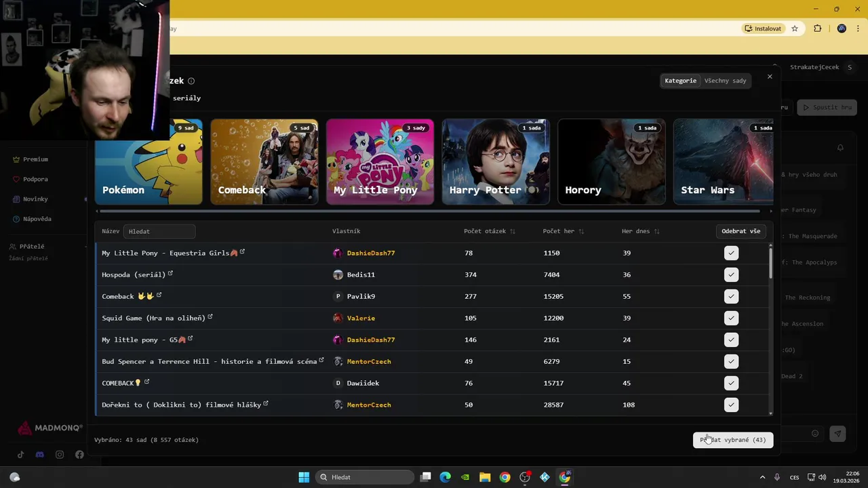The image size is (868, 488).
Task: Open external link icon for Bud Spencer a Terrence Hill
Action: point(321,361)
